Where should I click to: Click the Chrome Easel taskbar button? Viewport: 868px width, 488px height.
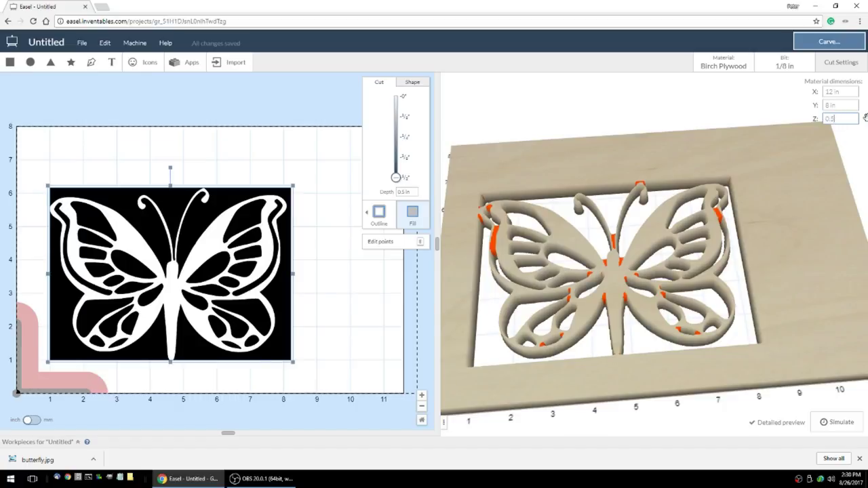pos(188,479)
